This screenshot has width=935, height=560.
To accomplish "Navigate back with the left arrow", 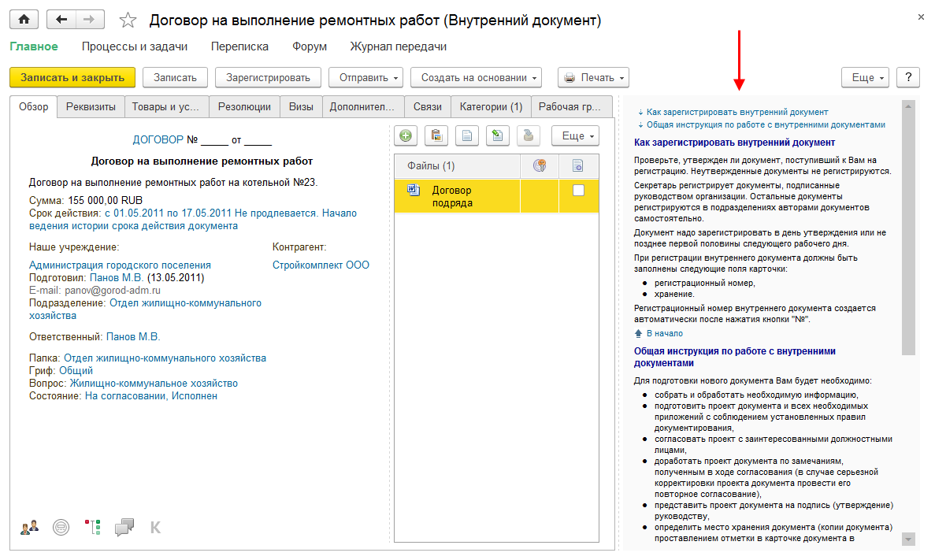I will tap(61, 20).
